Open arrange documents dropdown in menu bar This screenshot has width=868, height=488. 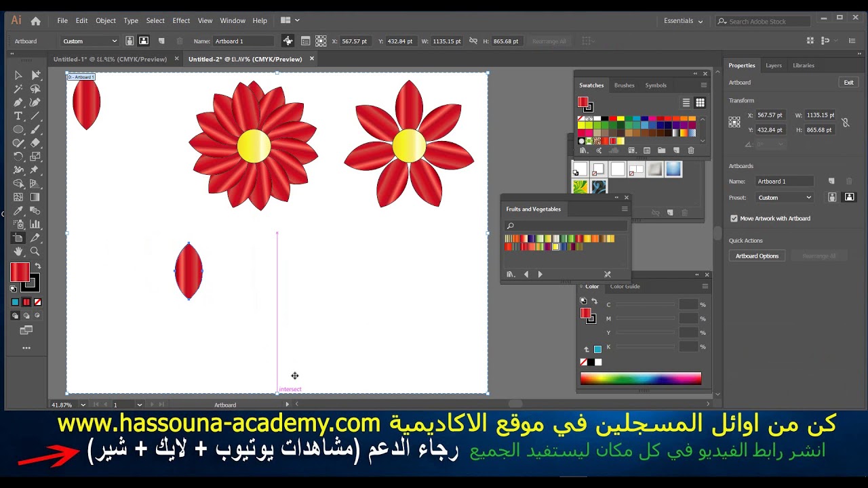coord(290,21)
